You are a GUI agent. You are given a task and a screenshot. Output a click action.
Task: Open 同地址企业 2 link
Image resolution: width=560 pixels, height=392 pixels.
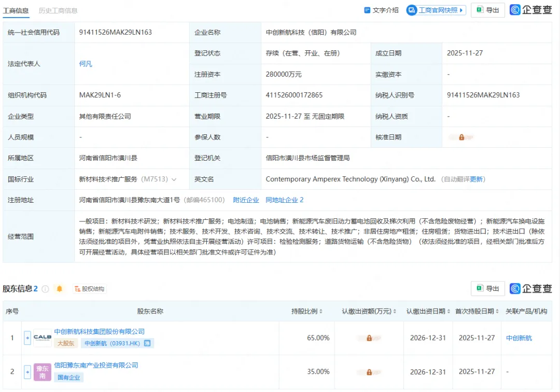[284, 200]
